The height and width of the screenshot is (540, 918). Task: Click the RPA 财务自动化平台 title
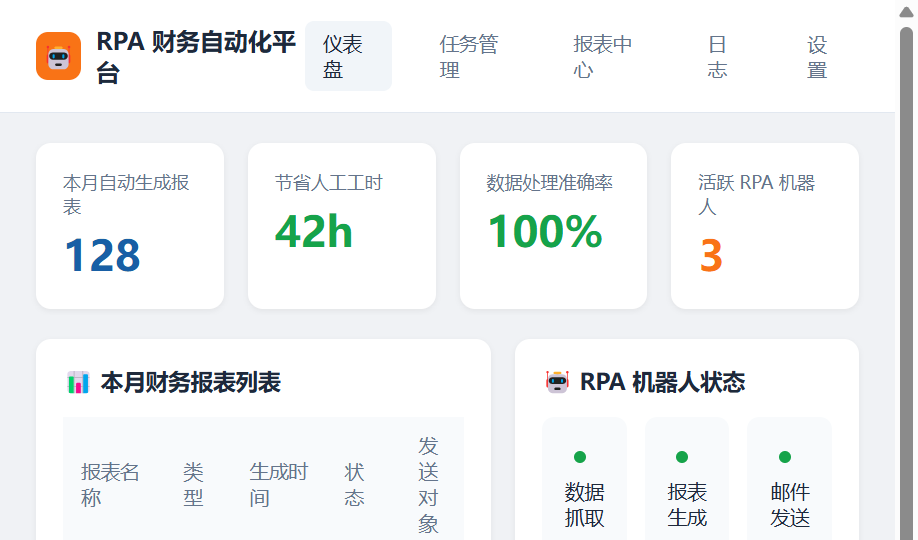[196, 57]
